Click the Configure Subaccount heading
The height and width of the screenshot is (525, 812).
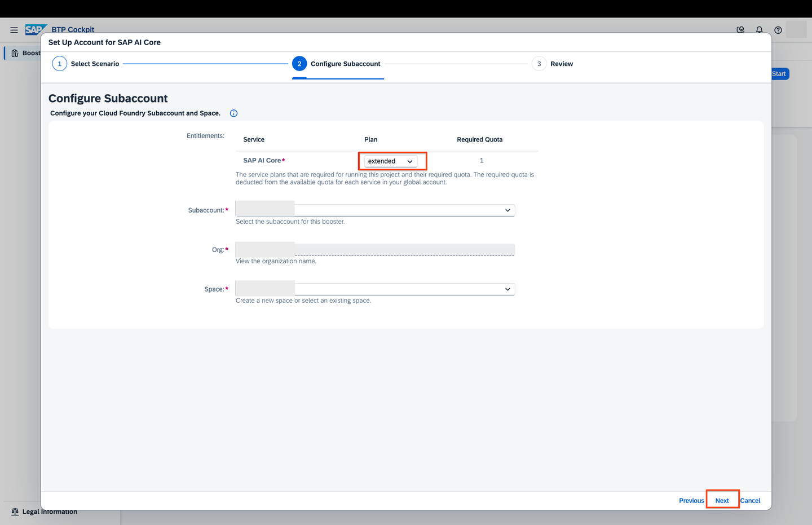pos(108,98)
